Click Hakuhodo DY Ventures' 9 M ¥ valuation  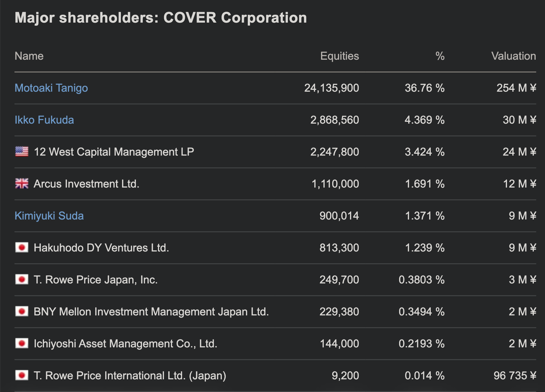click(x=523, y=248)
